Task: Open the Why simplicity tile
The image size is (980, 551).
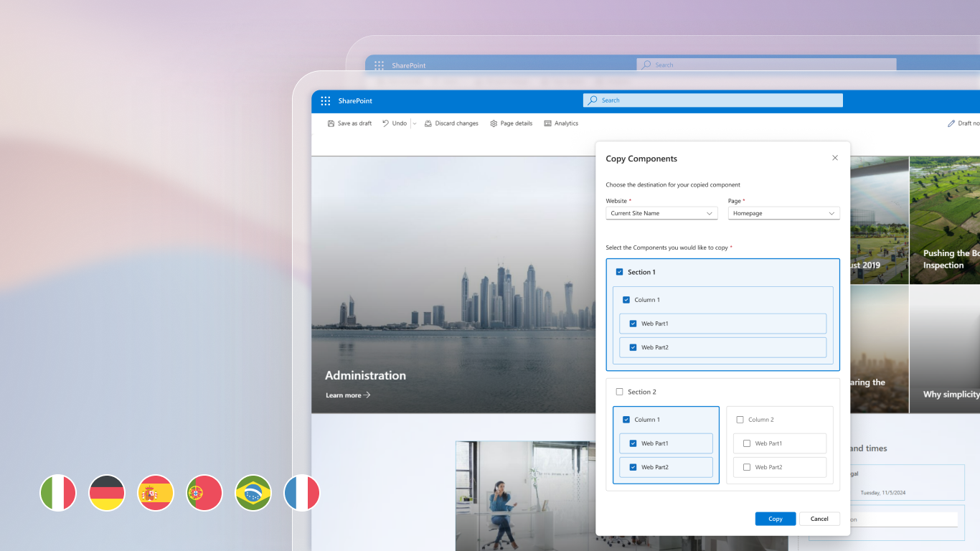Action: click(x=945, y=349)
